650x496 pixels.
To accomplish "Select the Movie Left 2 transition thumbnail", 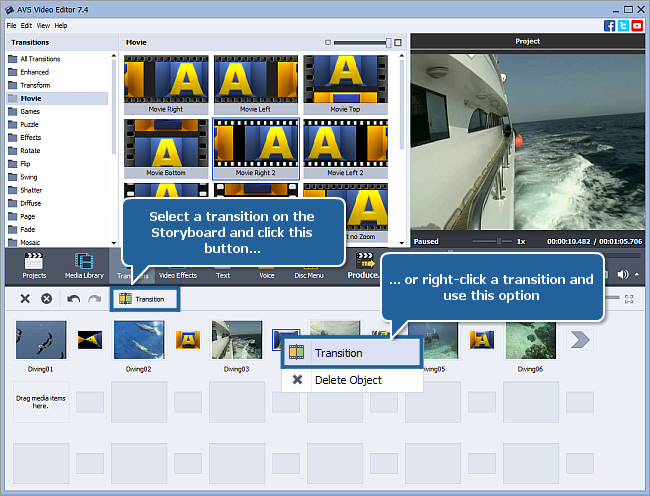I will (x=345, y=148).
